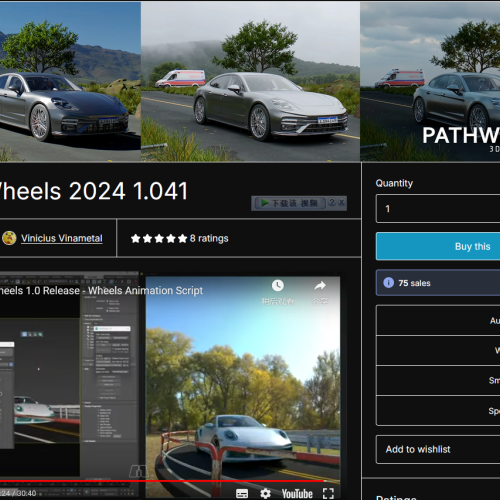Image resolution: width=500 pixels, height=500 pixels.
Task: Click the Wheels 2024 1.041 product title
Action: pos(93,191)
